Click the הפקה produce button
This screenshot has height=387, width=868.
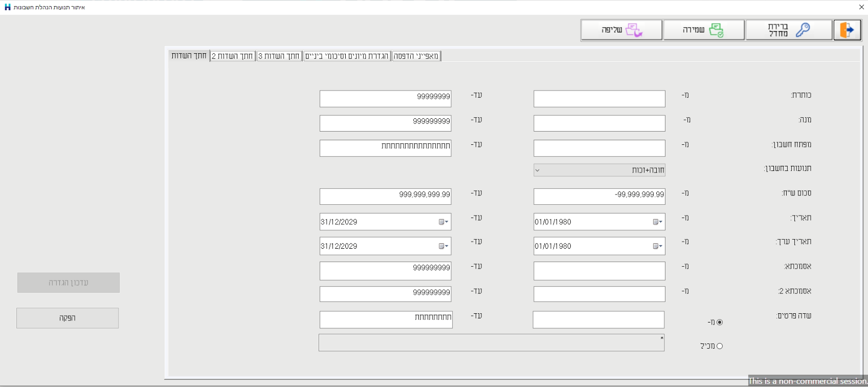pyautogui.click(x=68, y=318)
